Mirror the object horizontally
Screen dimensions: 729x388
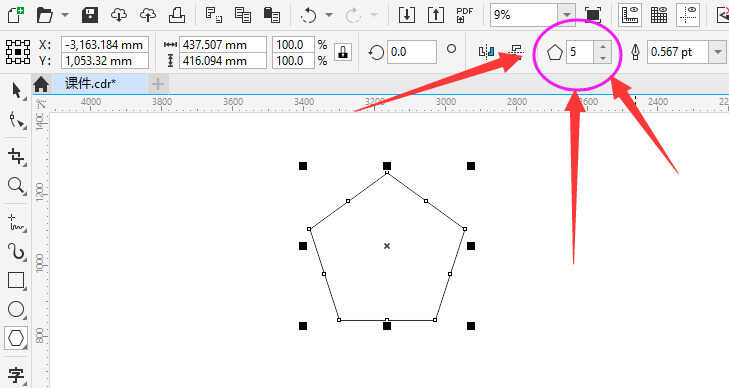[486, 52]
